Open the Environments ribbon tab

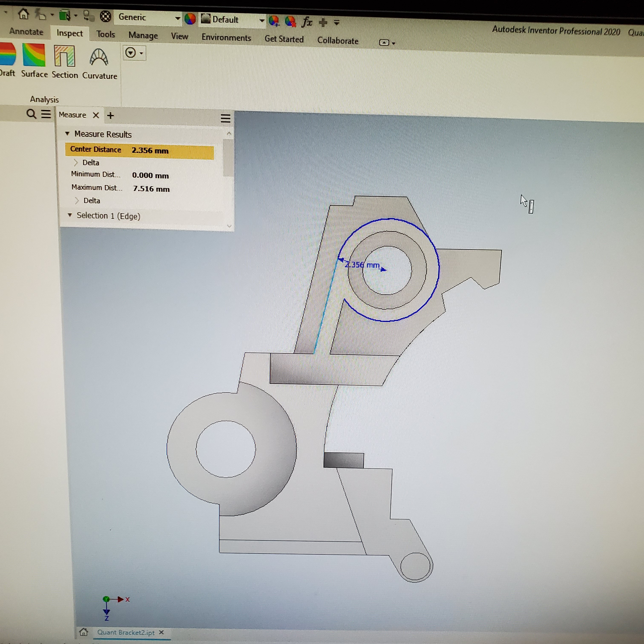[x=226, y=38]
